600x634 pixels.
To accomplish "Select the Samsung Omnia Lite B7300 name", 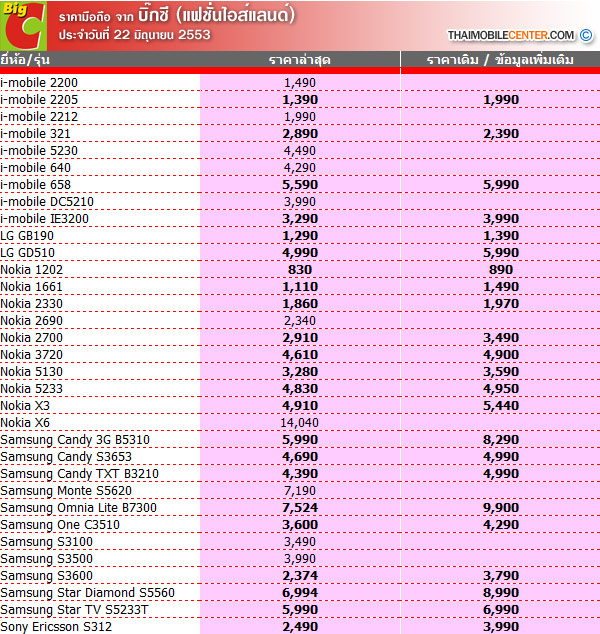I will click(x=78, y=508).
